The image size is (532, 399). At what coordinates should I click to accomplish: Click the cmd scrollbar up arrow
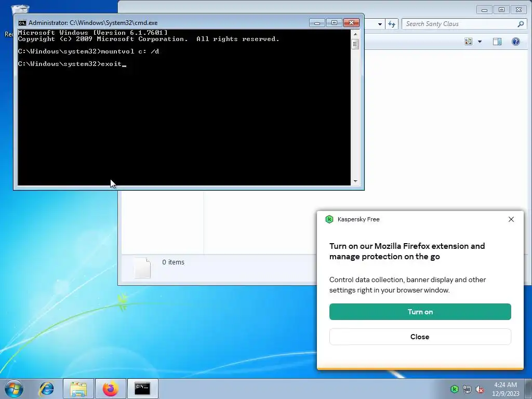(x=355, y=34)
